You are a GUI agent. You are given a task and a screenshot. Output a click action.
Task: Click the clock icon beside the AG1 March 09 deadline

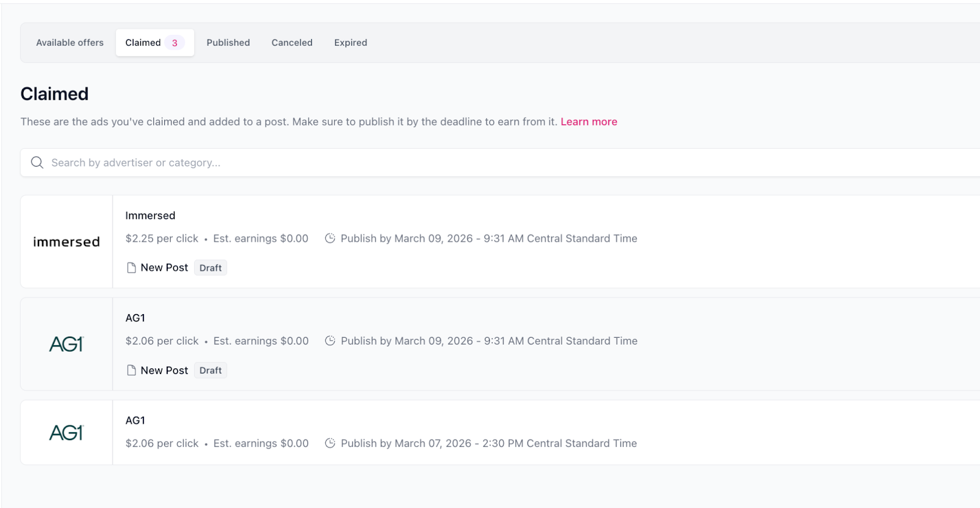[x=330, y=341]
